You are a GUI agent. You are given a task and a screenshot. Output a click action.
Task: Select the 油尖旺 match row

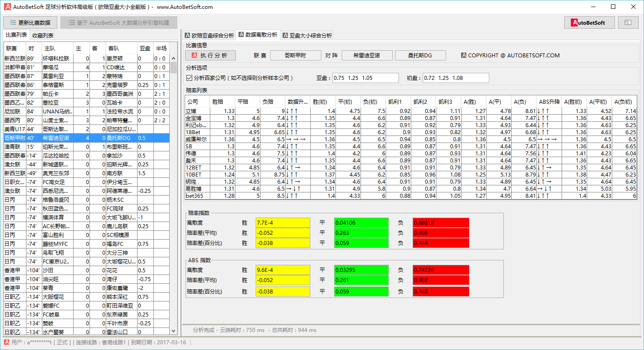tap(86, 279)
